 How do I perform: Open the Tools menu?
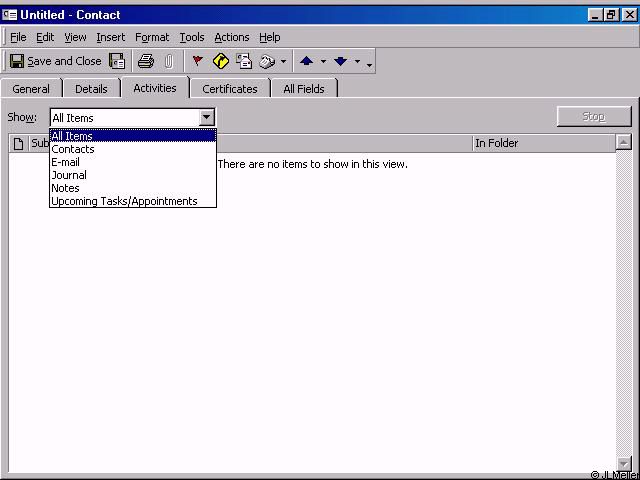click(192, 37)
